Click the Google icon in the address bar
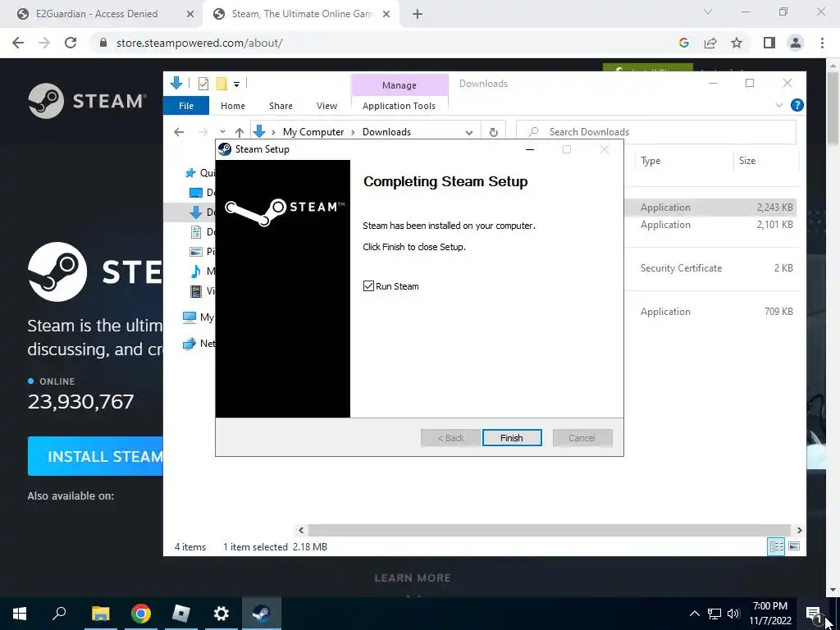This screenshot has width=840, height=630. coord(683,43)
